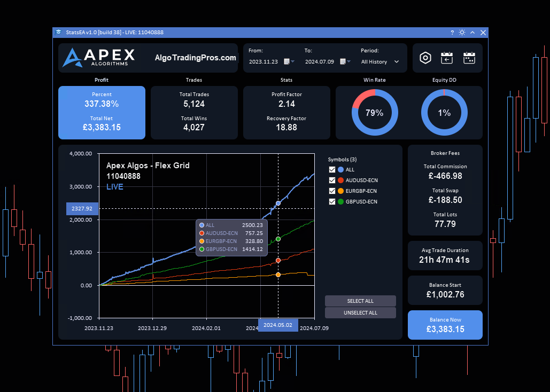Toggle the EURGBP-ECN symbol checkbox
The image size is (550, 392).
[332, 191]
